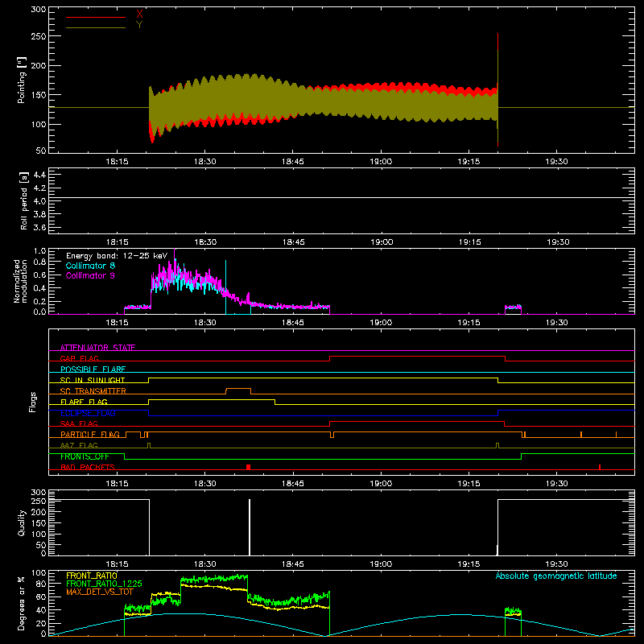Select the 'Energy band: 12-25 keV' label
This screenshot has height=644, width=644.
click(117, 256)
